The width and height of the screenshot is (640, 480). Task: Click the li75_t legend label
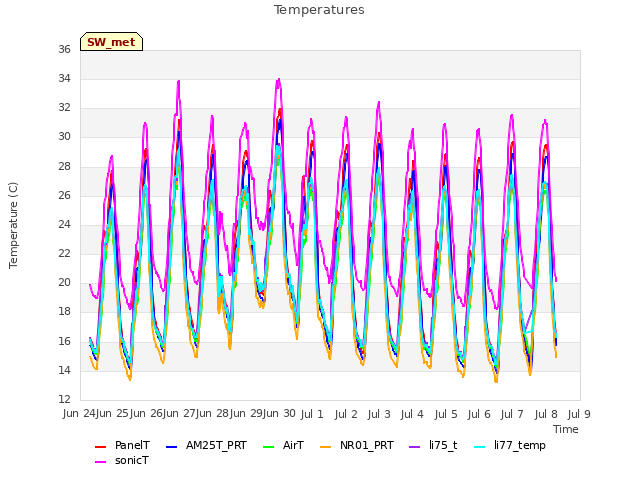pos(443,445)
